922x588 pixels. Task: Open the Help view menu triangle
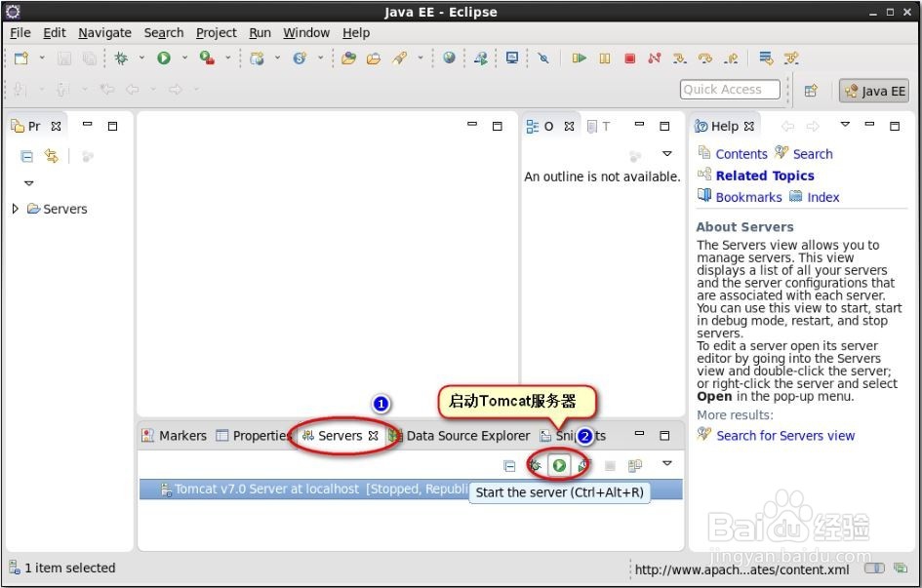coord(845,125)
